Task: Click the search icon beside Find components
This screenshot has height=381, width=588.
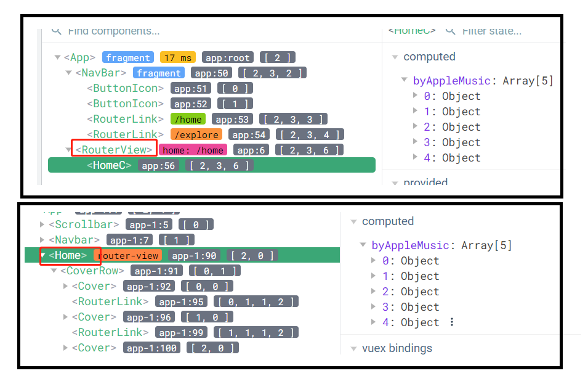Action: (57, 30)
